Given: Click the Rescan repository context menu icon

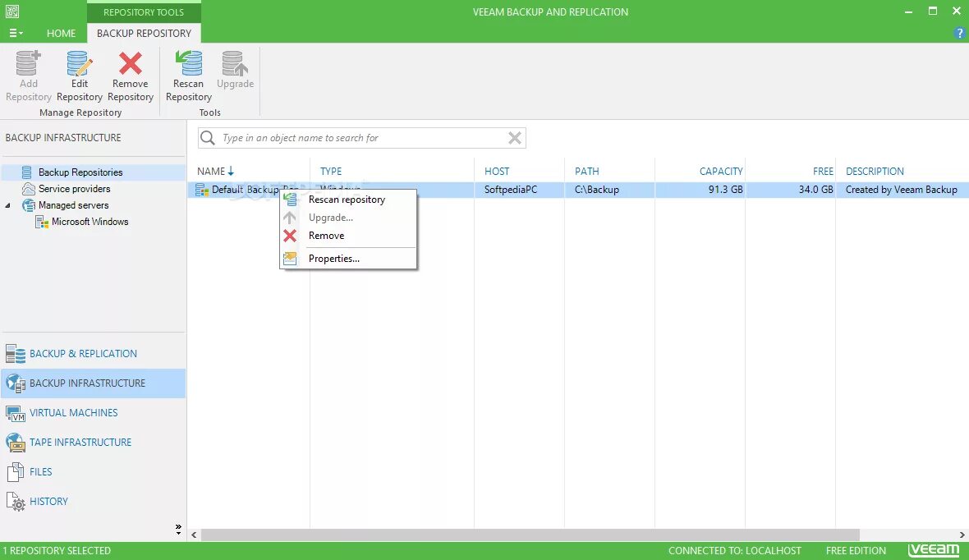Looking at the screenshot, I should (x=290, y=199).
